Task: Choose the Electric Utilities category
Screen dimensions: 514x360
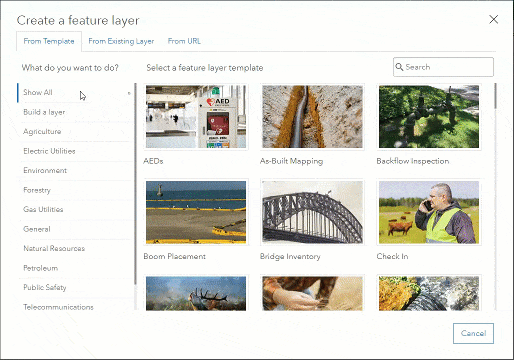Action: pos(75,151)
